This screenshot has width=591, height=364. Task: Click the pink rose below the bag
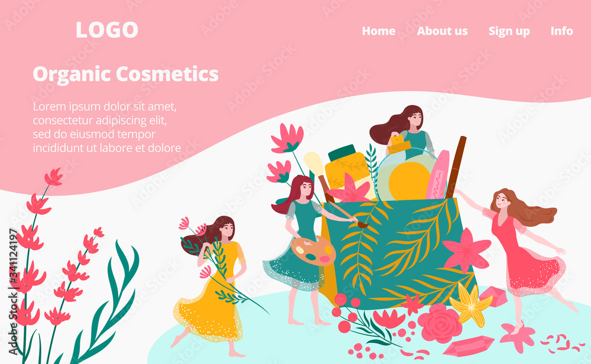(x=440, y=323)
